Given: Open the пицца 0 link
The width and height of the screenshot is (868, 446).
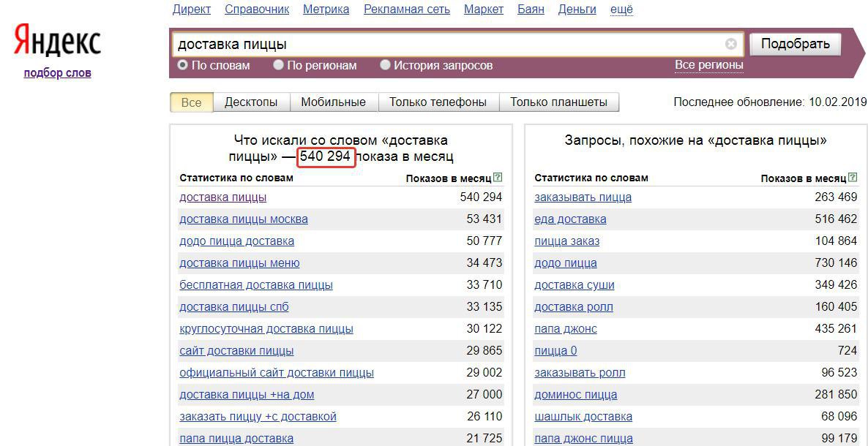Looking at the screenshot, I should [555, 351].
